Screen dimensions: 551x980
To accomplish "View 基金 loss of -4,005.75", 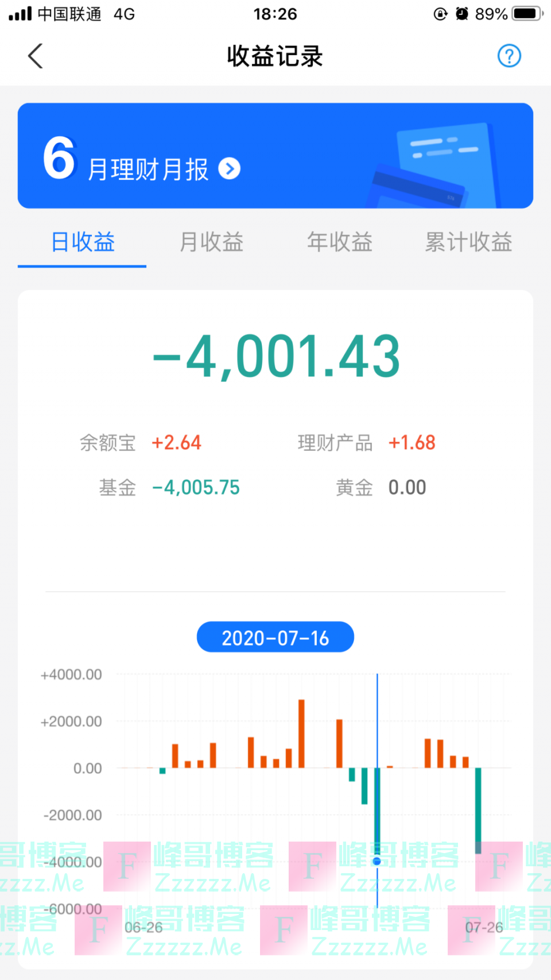I will tap(196, 488).
